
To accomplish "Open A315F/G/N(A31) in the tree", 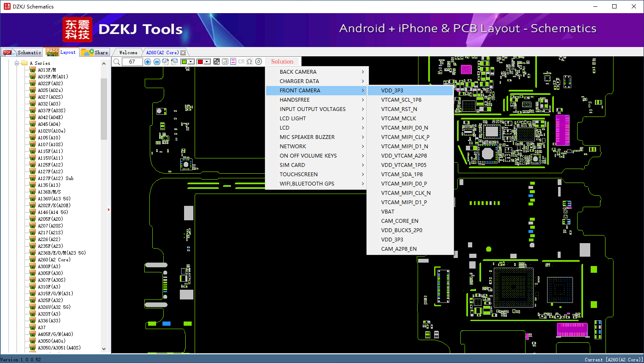I will 55,294.
